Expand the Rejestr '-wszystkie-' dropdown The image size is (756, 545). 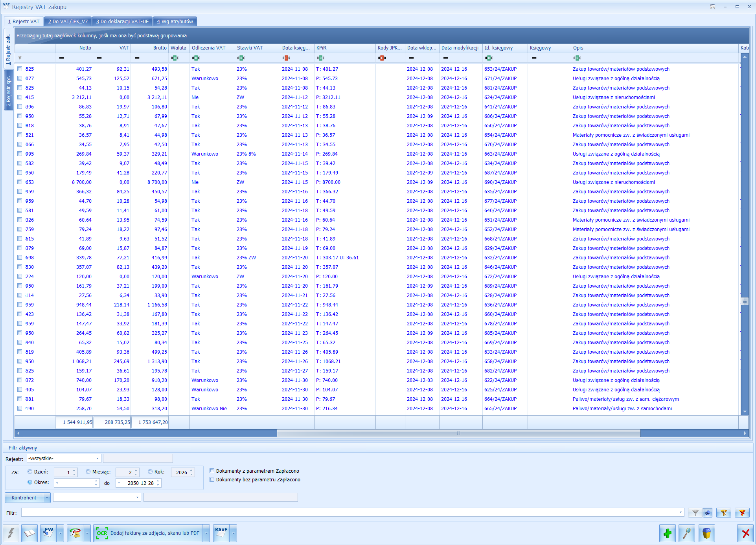[97, 459]
